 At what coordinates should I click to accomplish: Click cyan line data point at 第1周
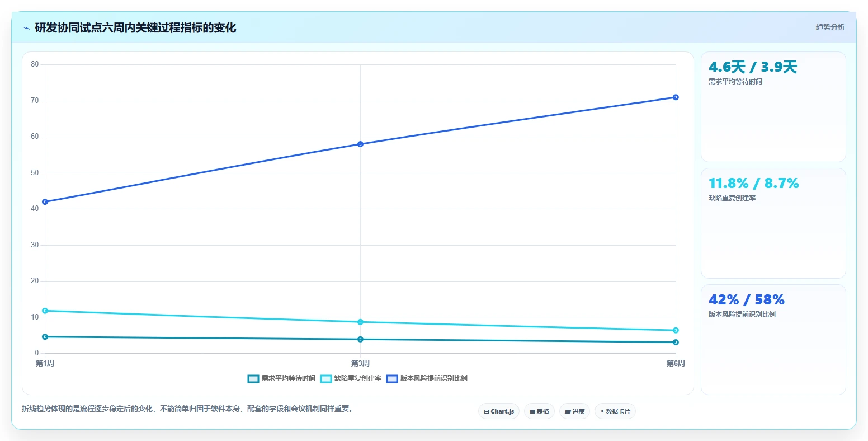(45, 311)
